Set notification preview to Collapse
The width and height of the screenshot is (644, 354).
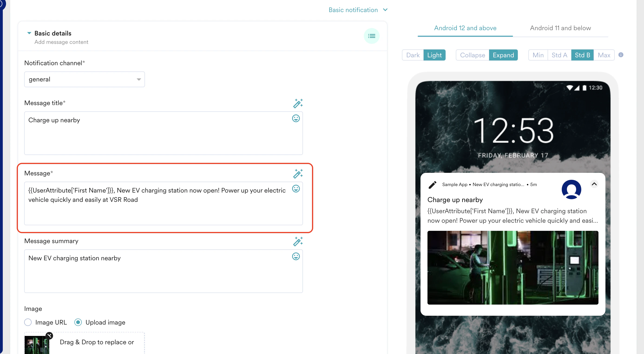pos(472,55)
